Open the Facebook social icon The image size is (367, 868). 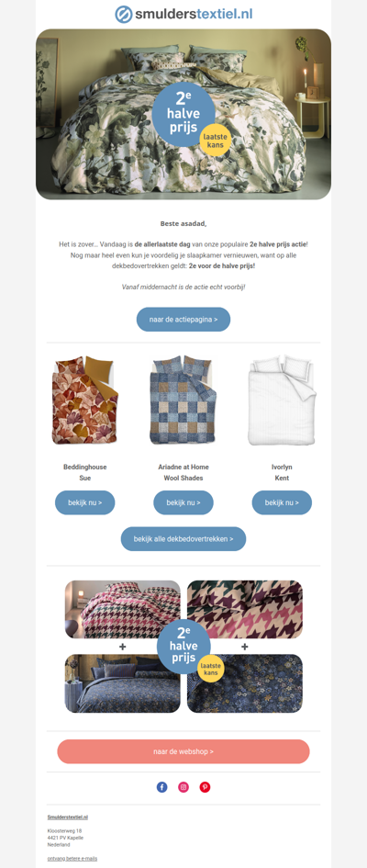(162, 786)
